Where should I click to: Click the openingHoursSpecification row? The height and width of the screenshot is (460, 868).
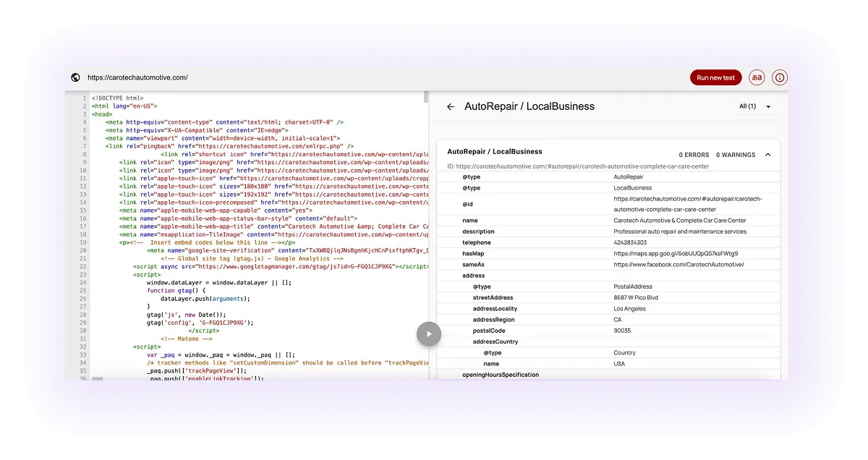click(608, 375)
